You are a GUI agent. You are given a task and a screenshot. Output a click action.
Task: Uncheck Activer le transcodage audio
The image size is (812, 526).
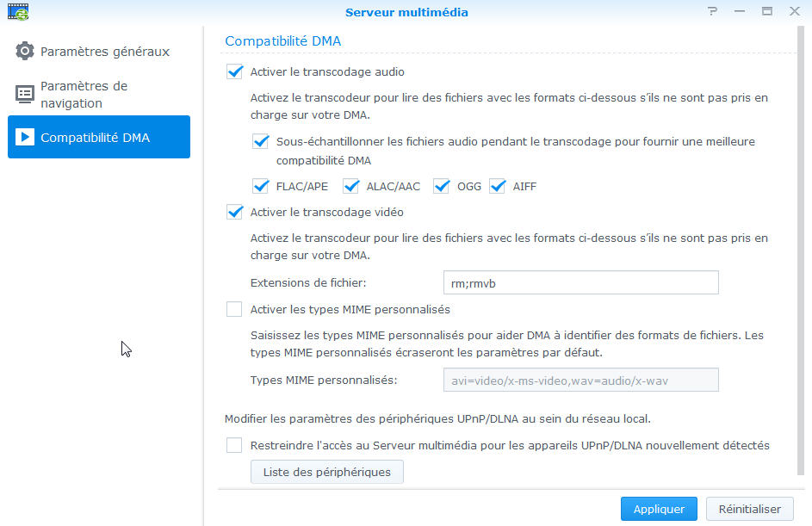pos(234,71)
